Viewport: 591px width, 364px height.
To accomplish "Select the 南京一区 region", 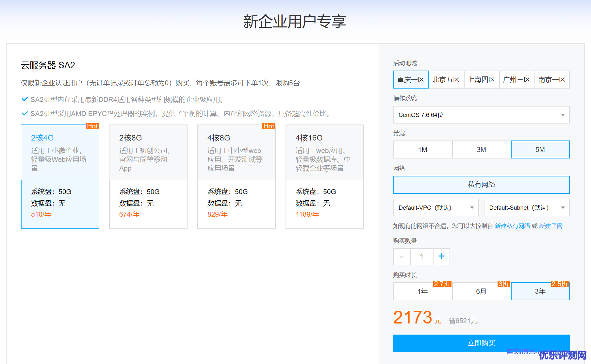I will coord(552,80).
